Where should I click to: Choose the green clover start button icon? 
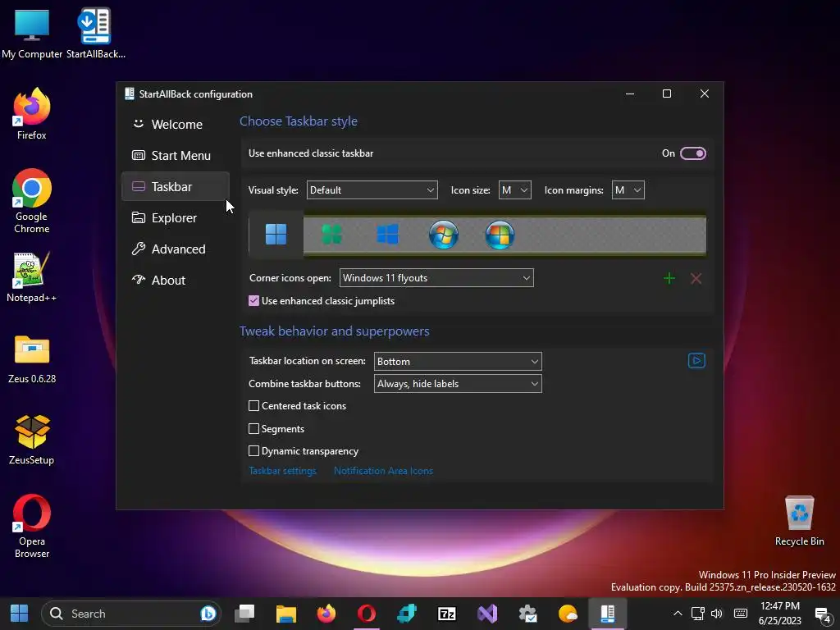331,234
